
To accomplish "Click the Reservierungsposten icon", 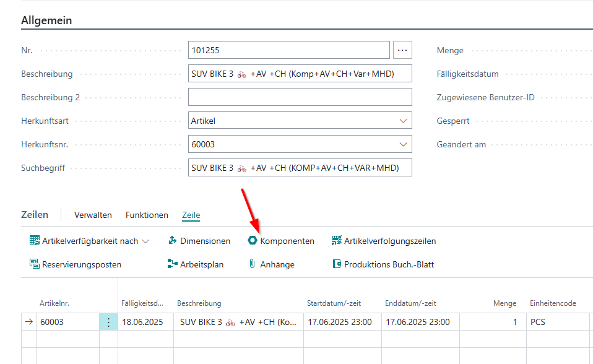I will click(x=35, y=264).
